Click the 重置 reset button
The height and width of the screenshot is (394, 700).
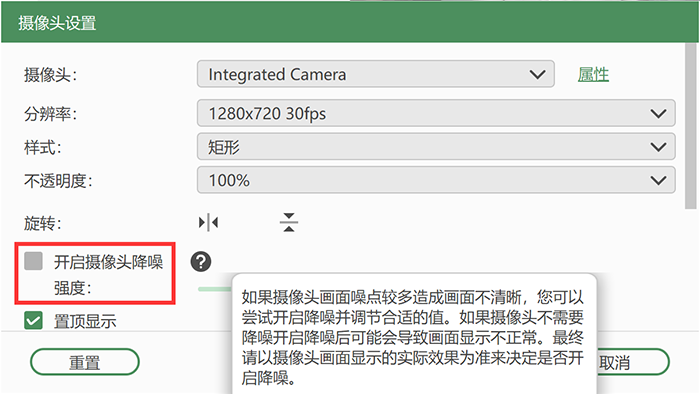(85, 362)
